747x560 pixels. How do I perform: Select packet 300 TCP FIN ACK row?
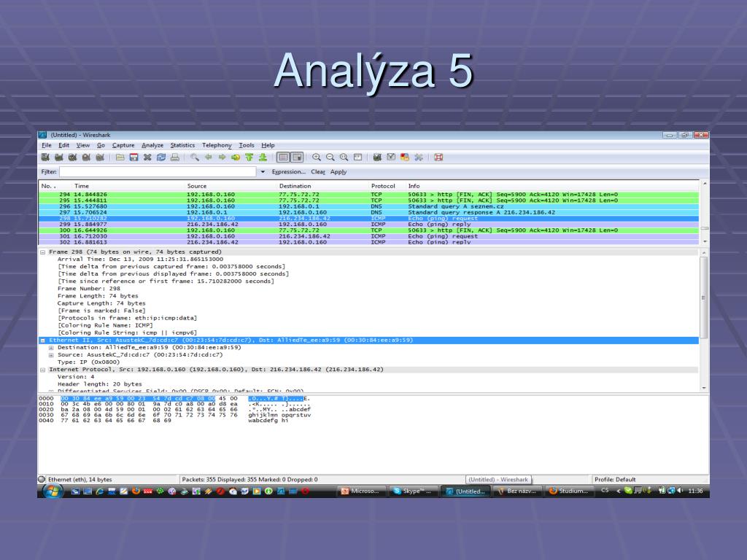point(368,230)
